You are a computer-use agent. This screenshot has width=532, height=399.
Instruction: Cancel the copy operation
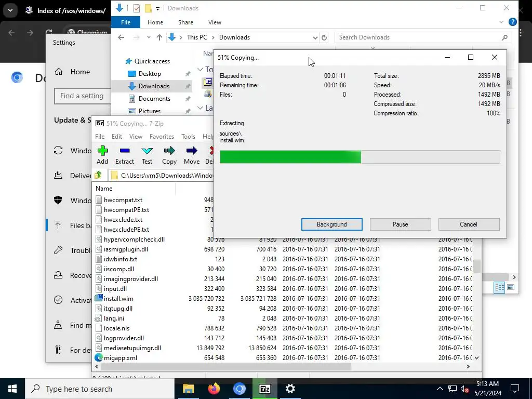(x=469, y=224)
